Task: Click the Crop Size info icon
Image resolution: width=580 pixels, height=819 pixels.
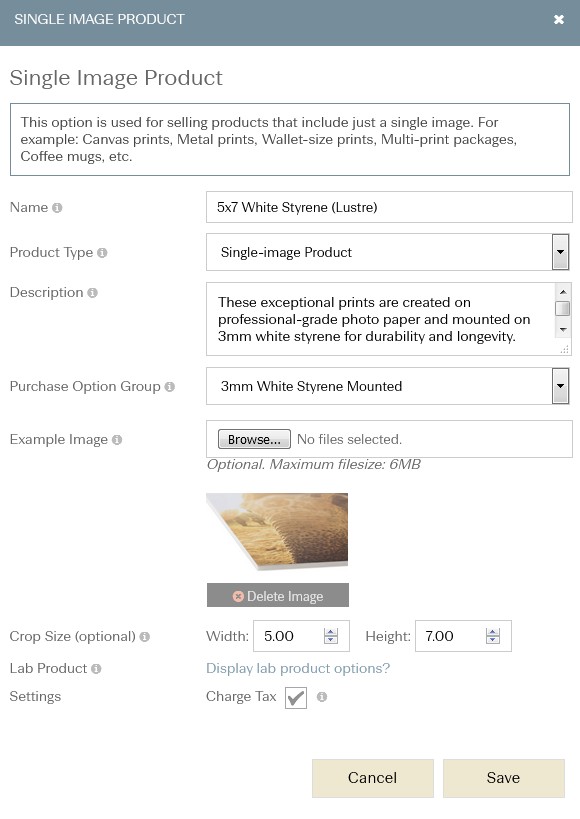Action: (145, 637)
